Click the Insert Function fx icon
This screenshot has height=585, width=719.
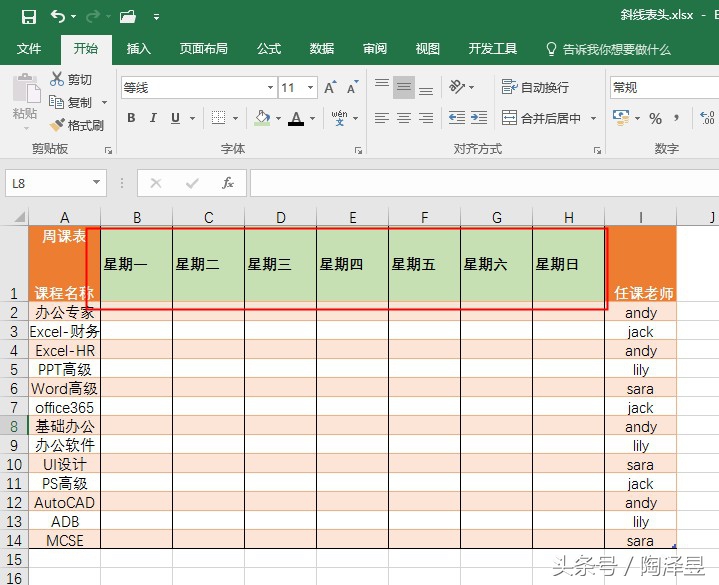pos(228,183)
